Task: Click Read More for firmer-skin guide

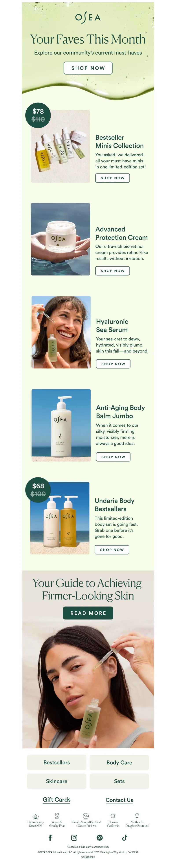Action: 88,613
